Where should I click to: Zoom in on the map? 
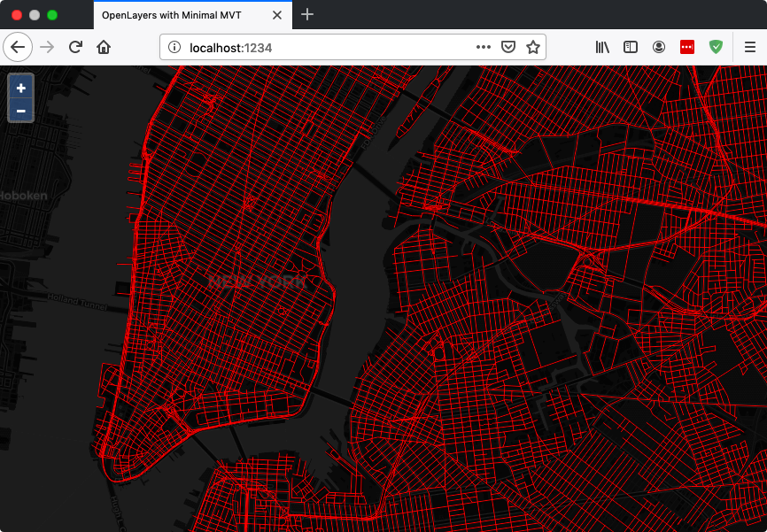coord(21,88)
